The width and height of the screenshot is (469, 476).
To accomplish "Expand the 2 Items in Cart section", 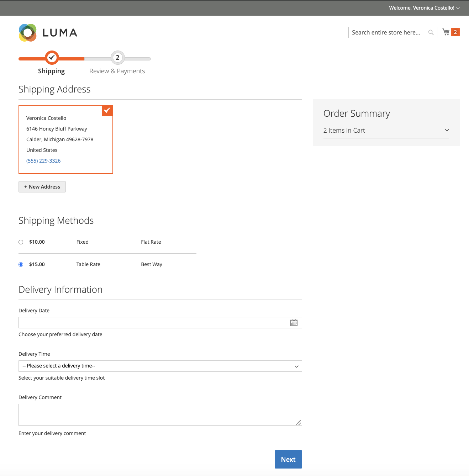I will pos(386,131).
